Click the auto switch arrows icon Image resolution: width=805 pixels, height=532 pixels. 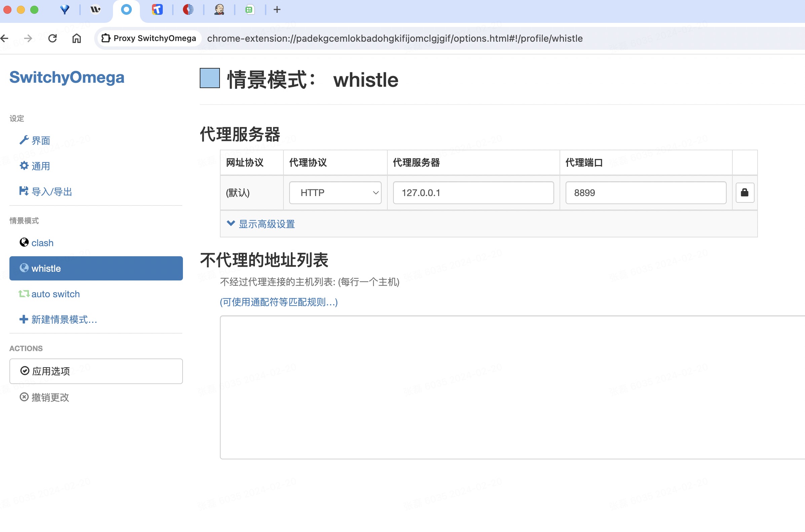tap(24, 293)
